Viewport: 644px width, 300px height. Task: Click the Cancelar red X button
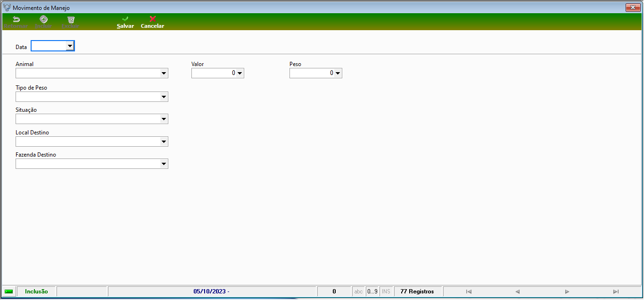tap(152, 22)
